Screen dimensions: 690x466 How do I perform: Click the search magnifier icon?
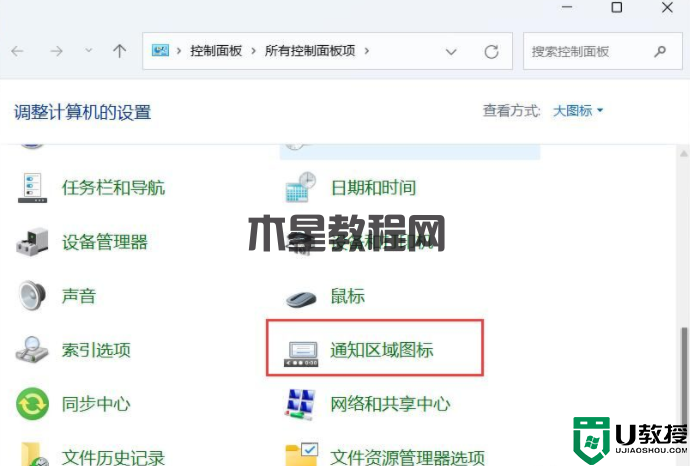tap(660, 51)
